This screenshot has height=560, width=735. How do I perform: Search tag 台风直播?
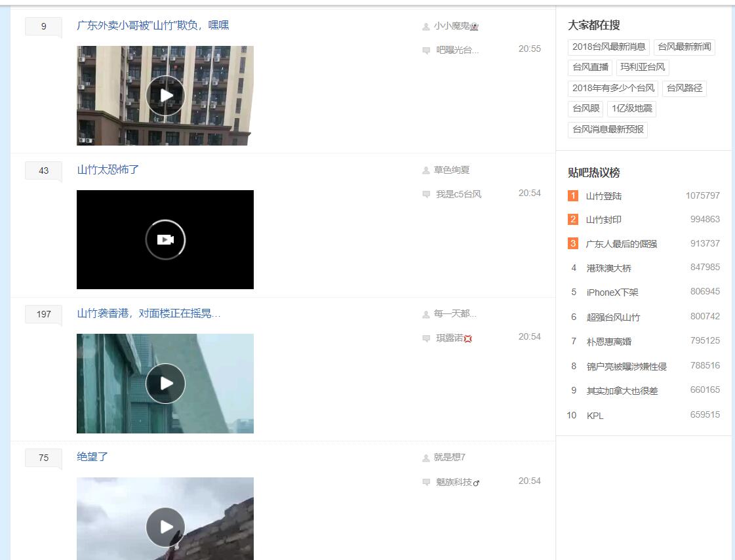591,68
